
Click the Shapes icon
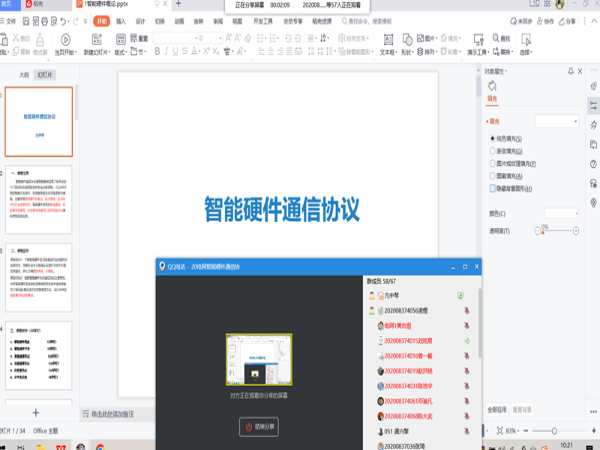pos(407,39)
